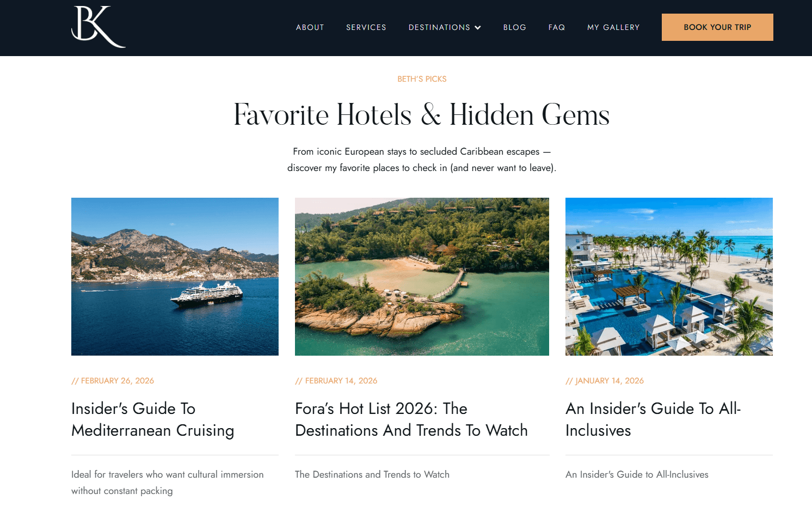
Task: Expand the Destinations dropdown chevron
Action: pyautogui.click(x=478, y=28)
